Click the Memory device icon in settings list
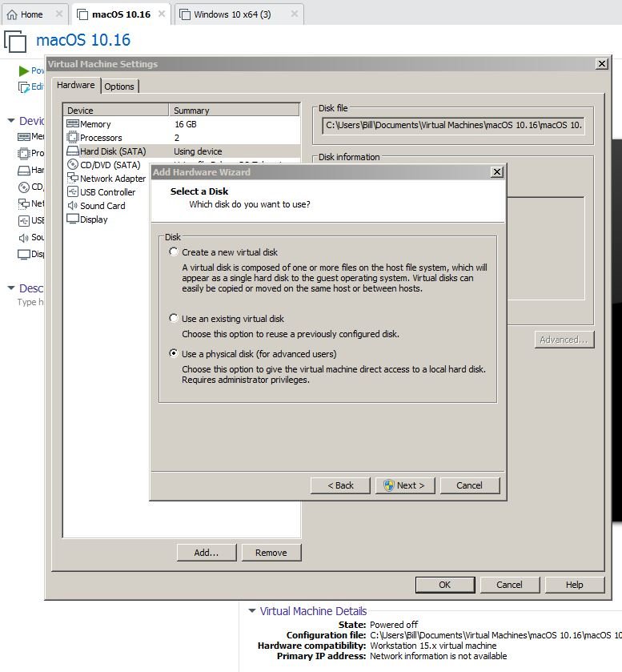Image resolution: width=622 pixels, height=672 pixels. [73, 124]
